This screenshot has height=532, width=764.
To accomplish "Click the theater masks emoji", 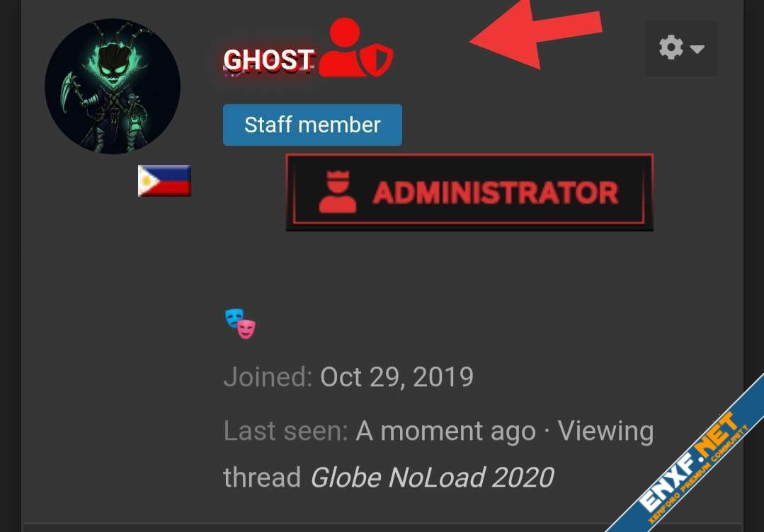I will pyautogui.click(x=240, y=323).
